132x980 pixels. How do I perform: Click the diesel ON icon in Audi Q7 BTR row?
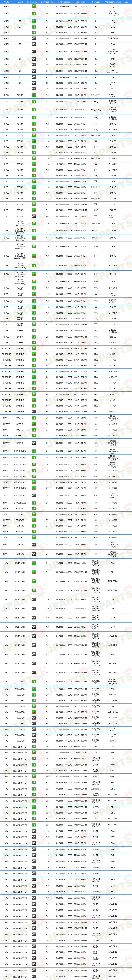coord(34,77)
